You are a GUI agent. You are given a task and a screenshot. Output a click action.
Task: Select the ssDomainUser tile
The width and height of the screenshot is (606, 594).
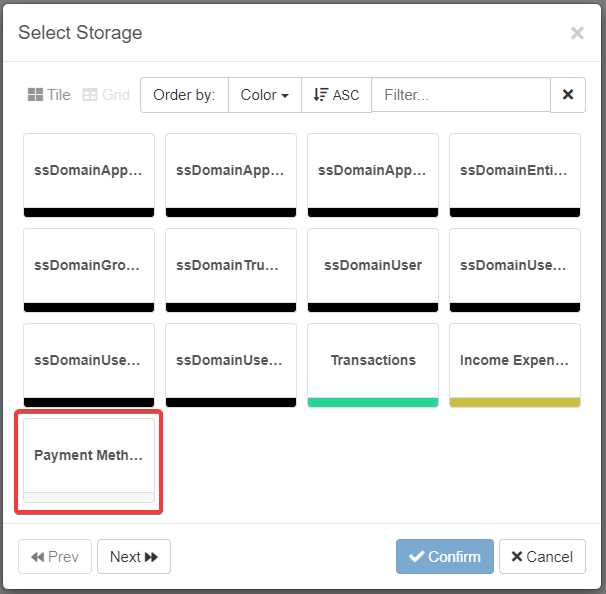[x=373, y=265]
